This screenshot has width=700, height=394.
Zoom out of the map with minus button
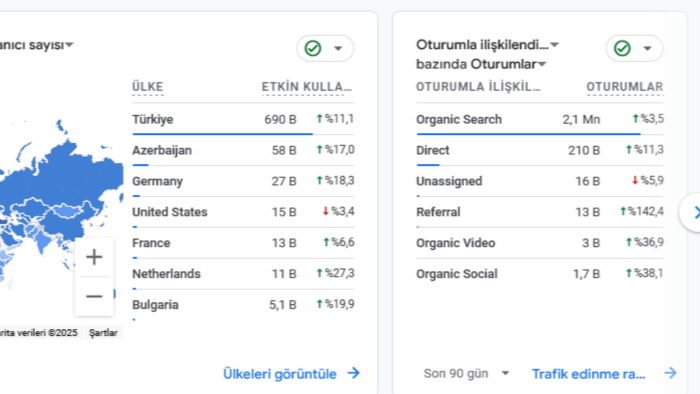pyautogui.click(x=94, y=296)
